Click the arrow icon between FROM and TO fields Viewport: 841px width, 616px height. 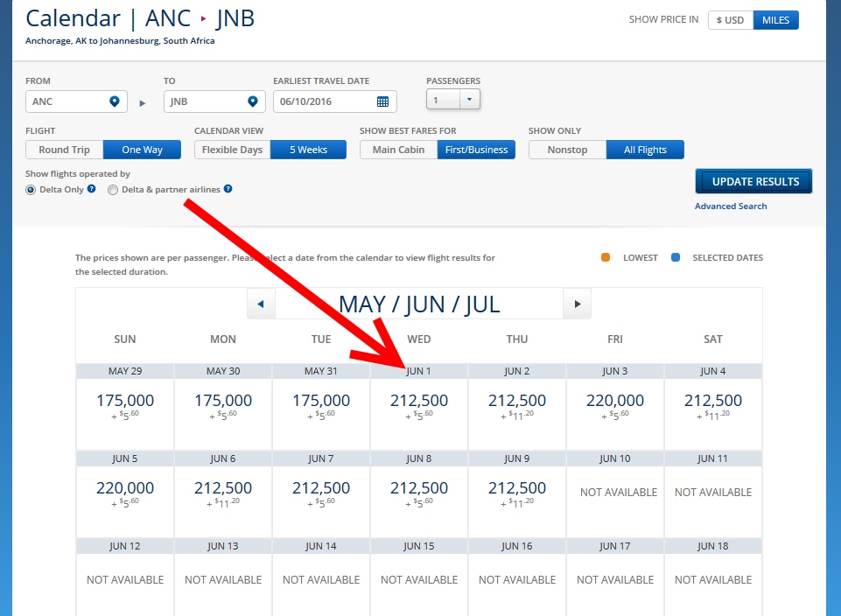[142, 101]
